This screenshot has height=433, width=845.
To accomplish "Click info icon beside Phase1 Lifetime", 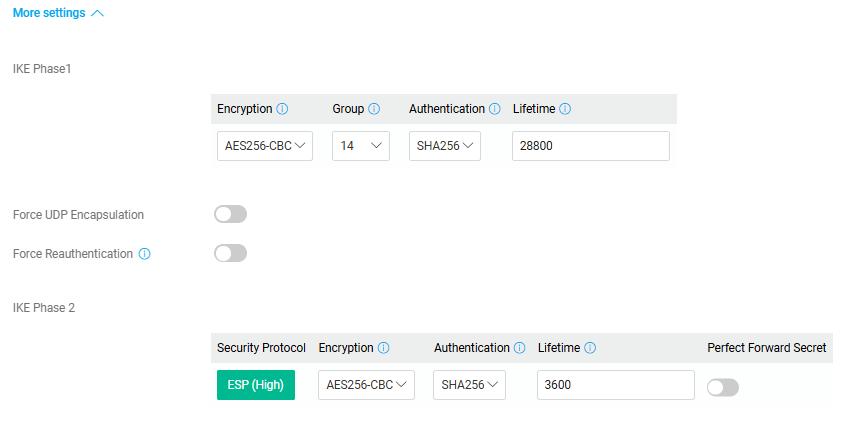I will [565, 109].
